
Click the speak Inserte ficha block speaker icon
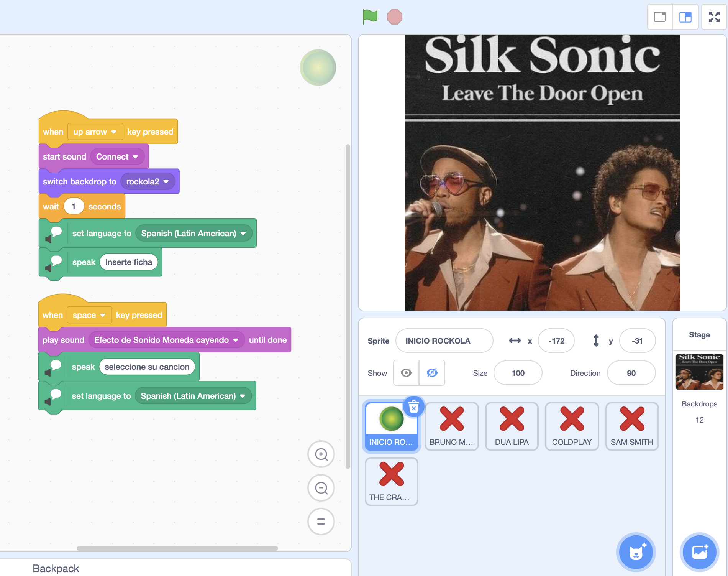54,263
